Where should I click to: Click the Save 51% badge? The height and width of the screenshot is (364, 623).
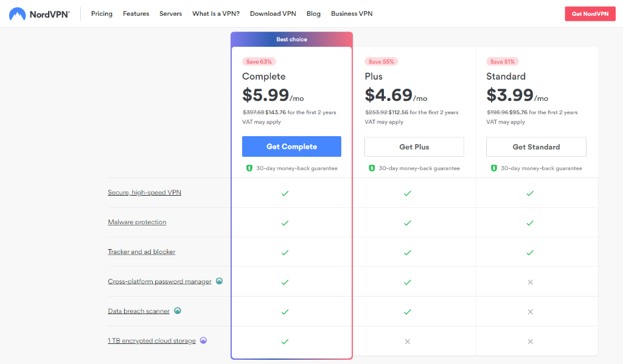[x=502, y=61]
